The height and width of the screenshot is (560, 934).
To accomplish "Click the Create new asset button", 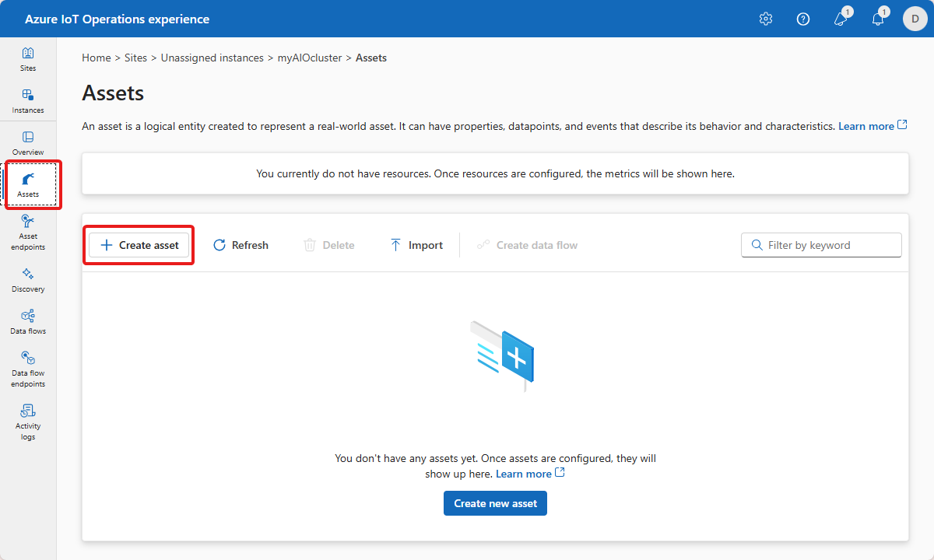I will coord(496,503).
